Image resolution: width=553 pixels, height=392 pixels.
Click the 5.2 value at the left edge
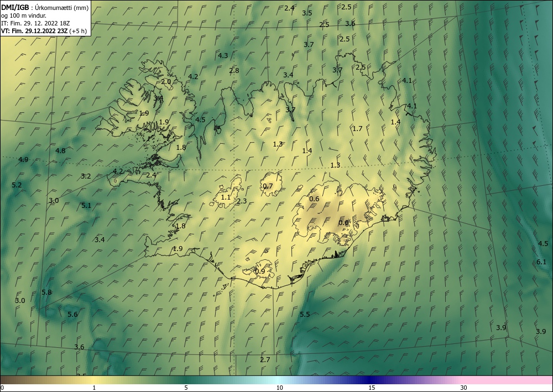[x=17, y=185]
